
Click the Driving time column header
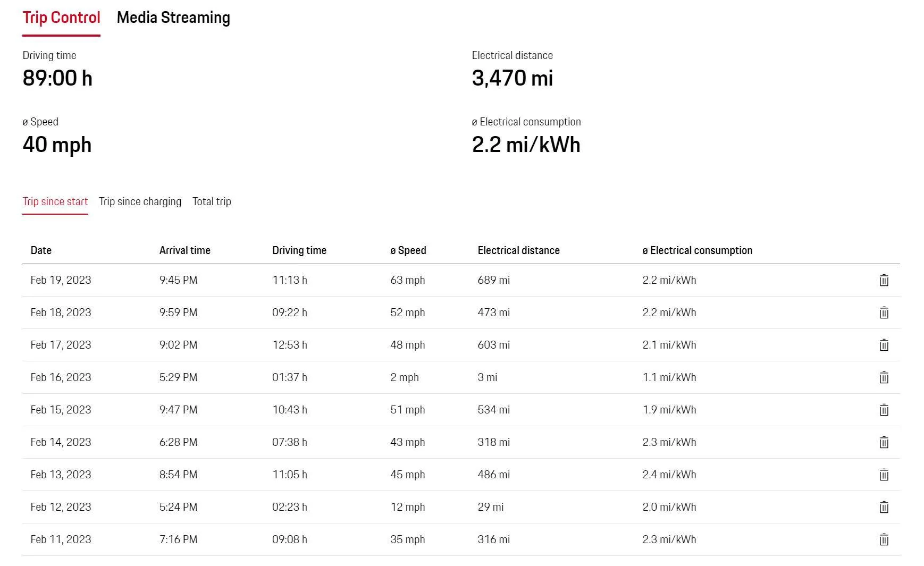tap(299, 250)
